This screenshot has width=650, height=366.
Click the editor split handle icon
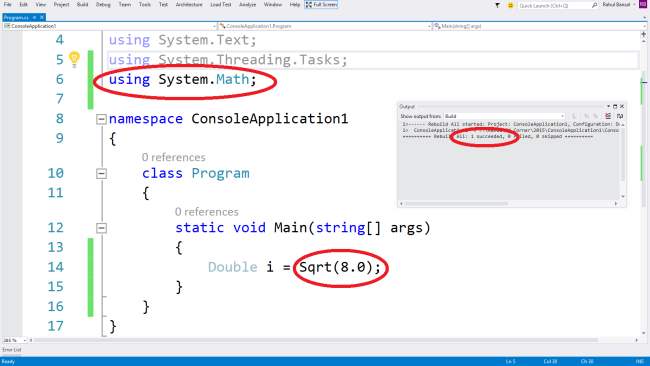[643, 34]
